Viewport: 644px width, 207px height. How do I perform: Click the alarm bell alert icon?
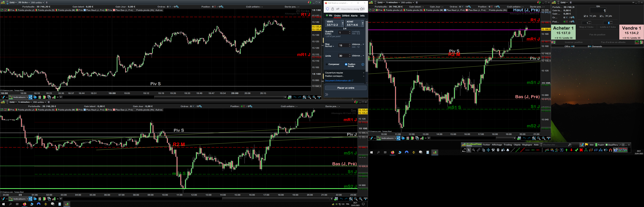pos(508,150)
